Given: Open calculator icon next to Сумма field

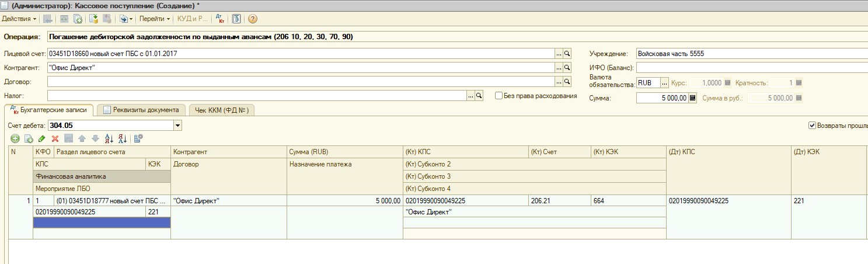Looking at the screenshot, I should [693, 98].
